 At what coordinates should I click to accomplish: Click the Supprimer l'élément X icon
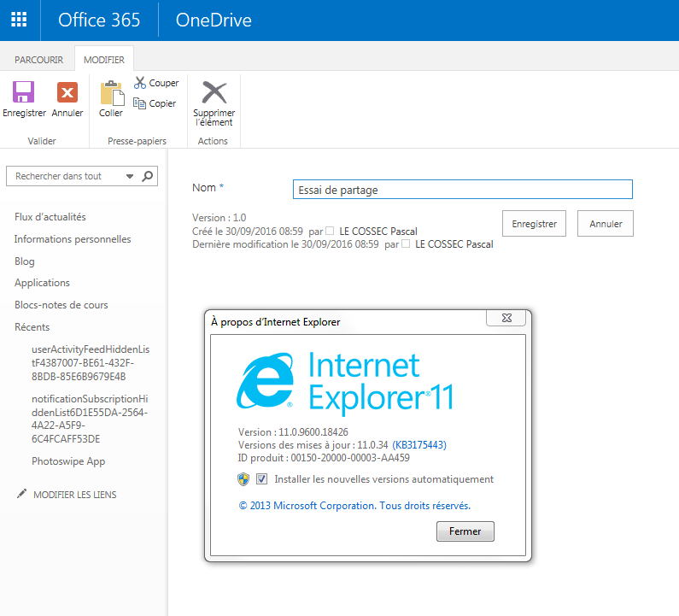[214, 92]
